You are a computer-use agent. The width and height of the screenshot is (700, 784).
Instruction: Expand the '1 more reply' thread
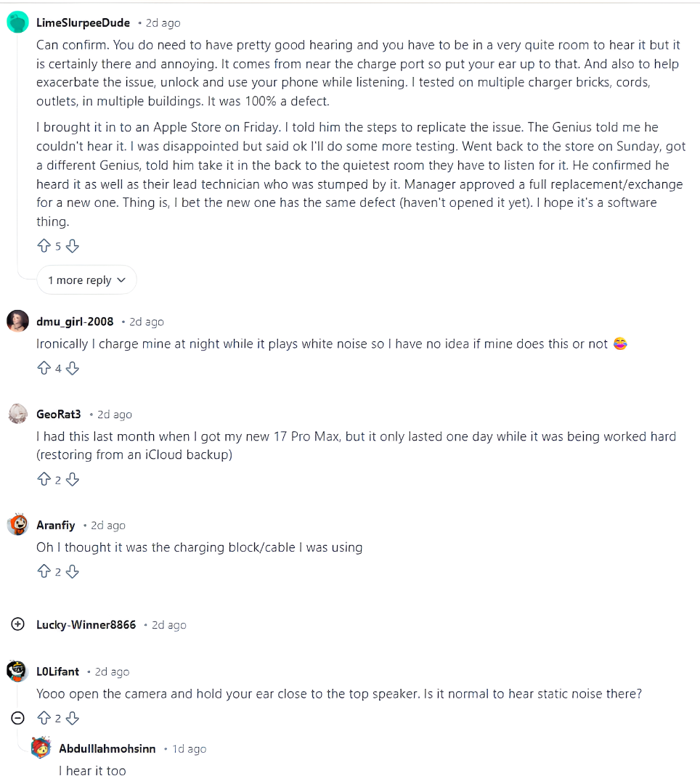(86, 280)
